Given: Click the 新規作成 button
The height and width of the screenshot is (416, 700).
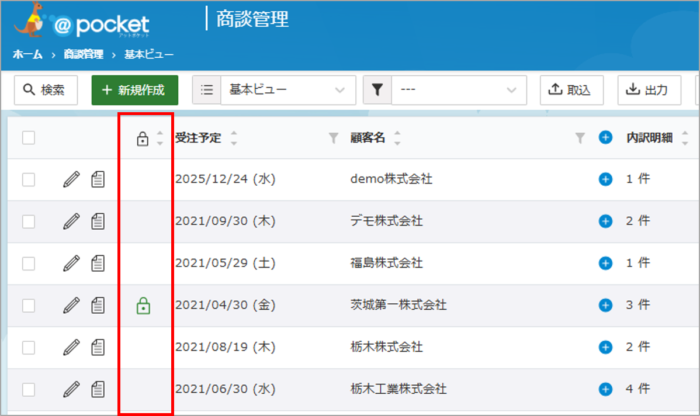Looking at the screenshot, I should 135,90.
